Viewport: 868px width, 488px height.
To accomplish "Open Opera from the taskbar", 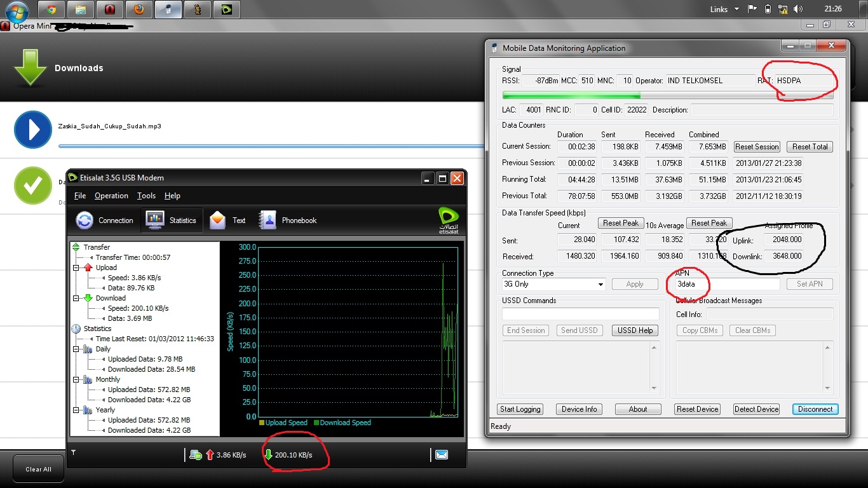I will tap(110, 10).
